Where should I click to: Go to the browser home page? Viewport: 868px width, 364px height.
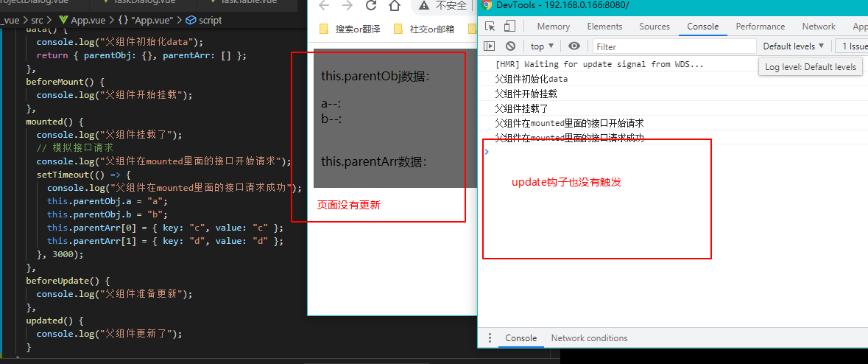(x=395, y=6)
